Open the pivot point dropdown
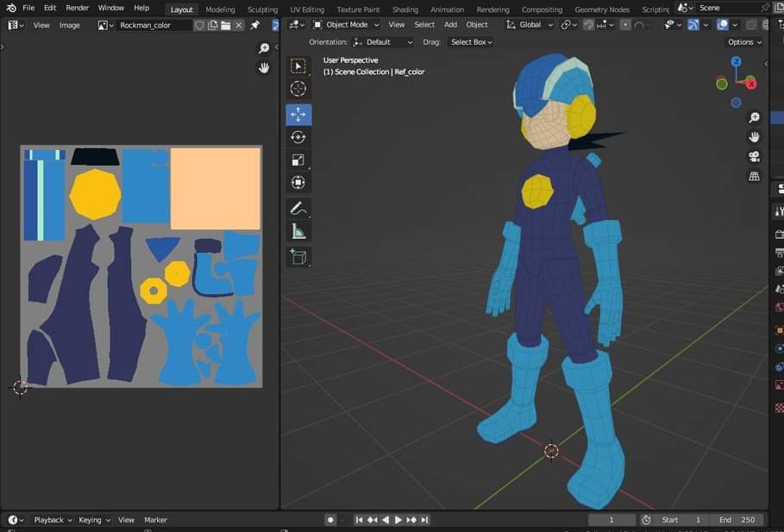784x532 pixels. tap(569, 24)
